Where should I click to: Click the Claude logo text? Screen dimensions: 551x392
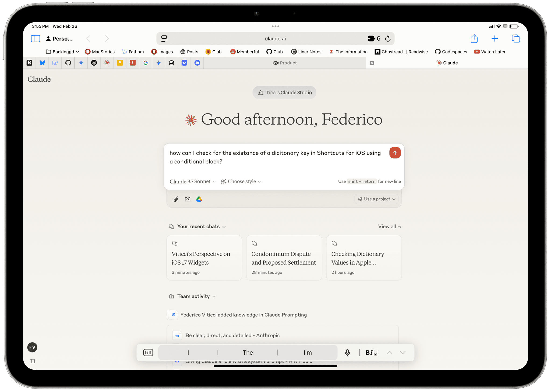pyautogui.click(x=39, y=79)
